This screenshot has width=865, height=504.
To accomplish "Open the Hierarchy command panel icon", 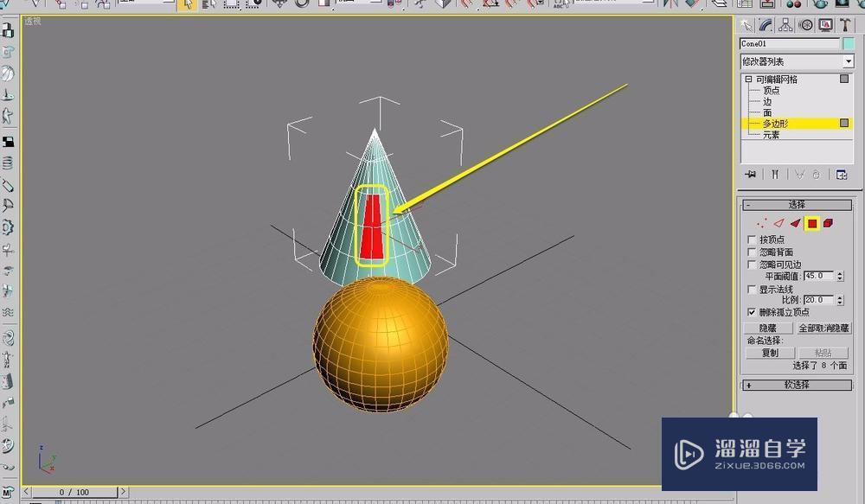I will pyautogui.click(x=785, y=25).
